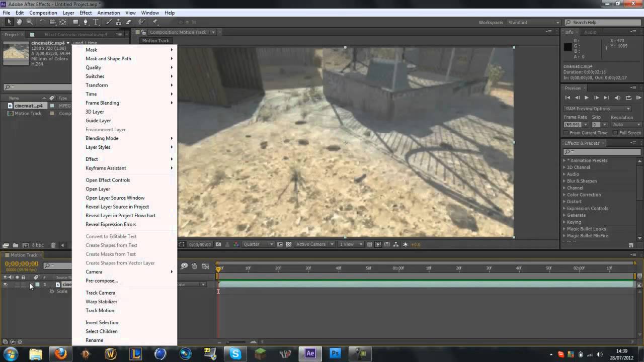Enable Full Screen checkbox
Viewport: 644px width, 362px height.
[x=616, y=133]
